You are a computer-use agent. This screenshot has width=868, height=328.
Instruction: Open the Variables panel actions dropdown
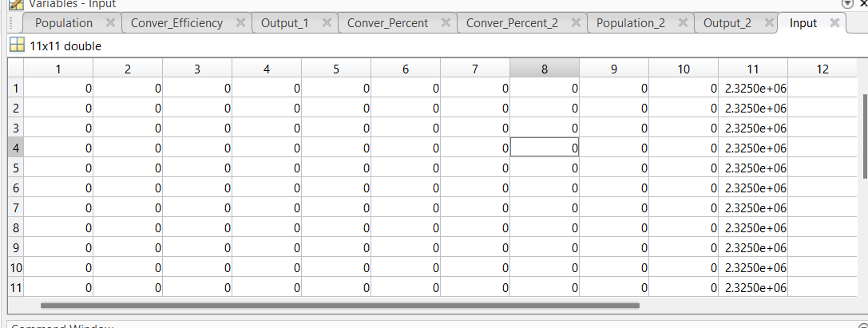pyautogui.click(x=847, y=4)
